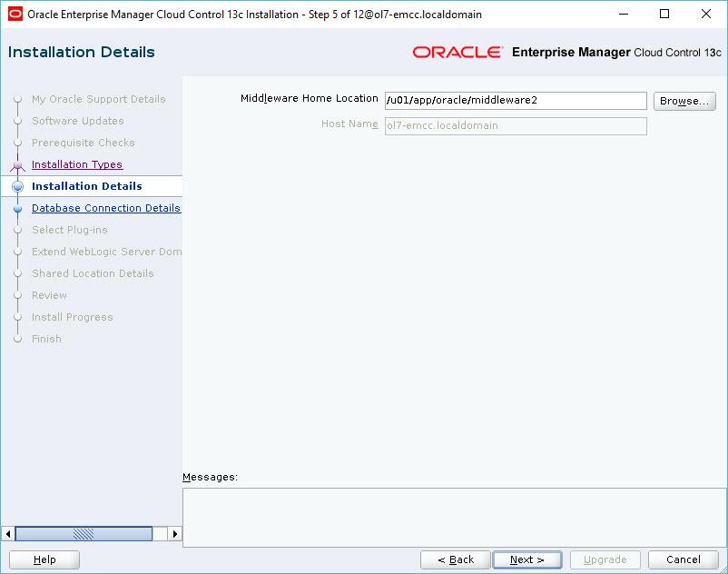Click the Oracle installer icon in title bar
This screenshot has width=728, height=574.
point(15,14)
